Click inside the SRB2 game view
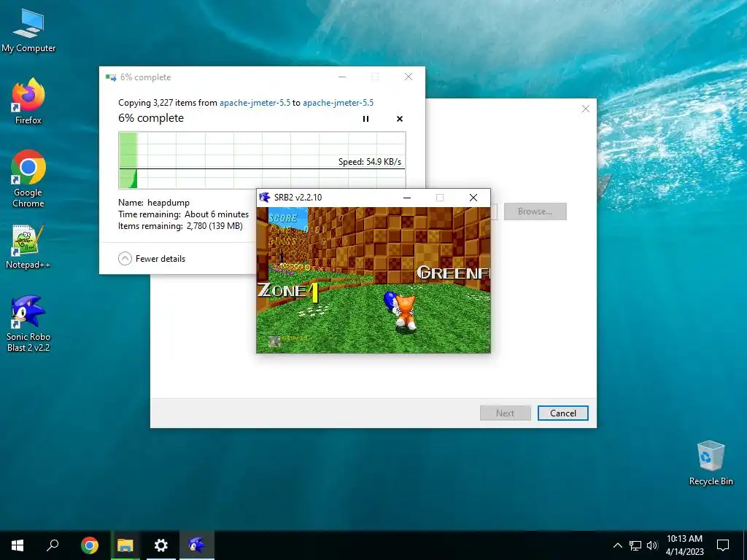 point(373,280)
